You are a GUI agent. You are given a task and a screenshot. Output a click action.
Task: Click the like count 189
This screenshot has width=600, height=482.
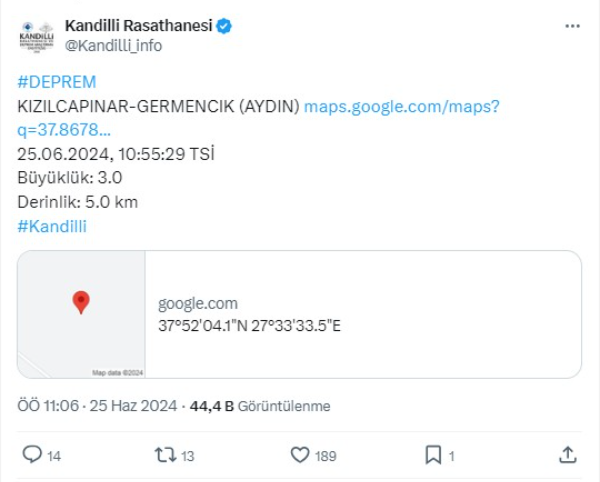(x=326, y=456)
